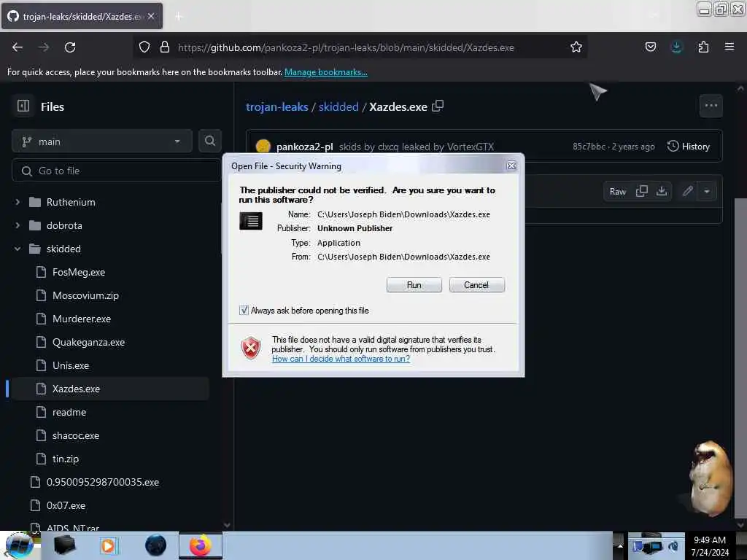Screen dimensions: 747x560
Task: Copy raw file icon
Action: (x=642, y=191)
